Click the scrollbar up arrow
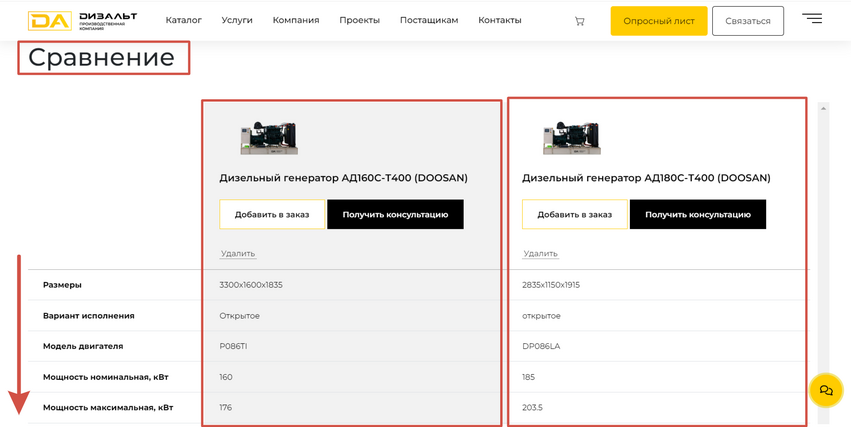The image size is (851, 427). (823, 109)
